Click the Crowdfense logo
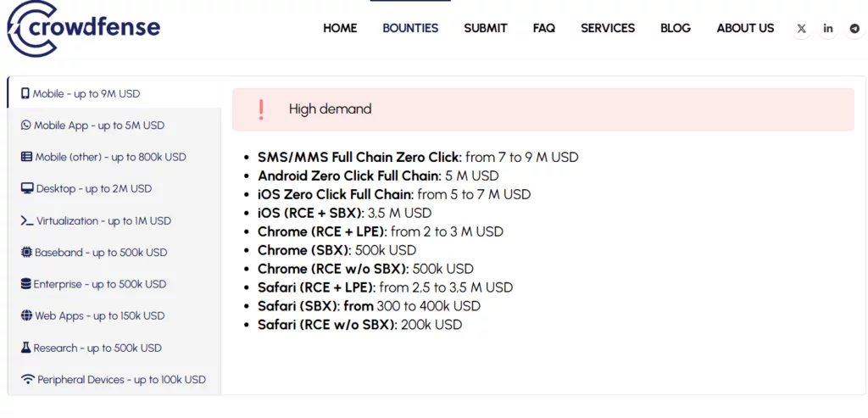Screen dimensions: 868x418 pos(83,27)
